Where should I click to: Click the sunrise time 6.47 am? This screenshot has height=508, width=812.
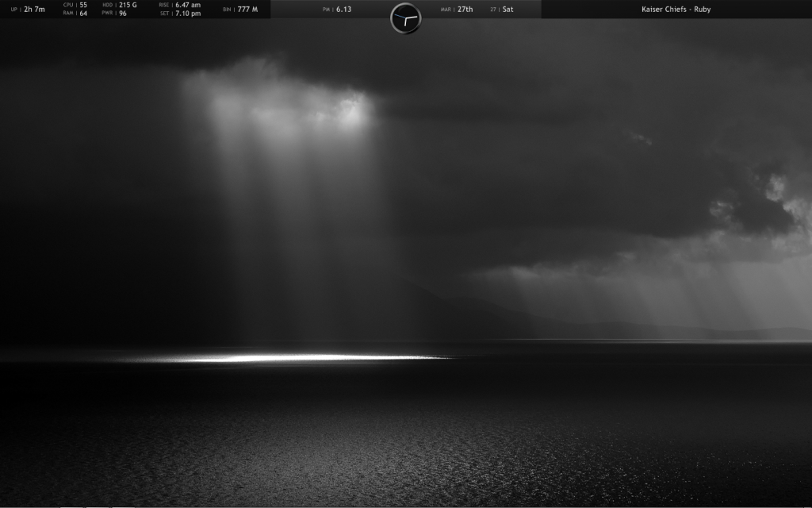[x=188, y=5]
